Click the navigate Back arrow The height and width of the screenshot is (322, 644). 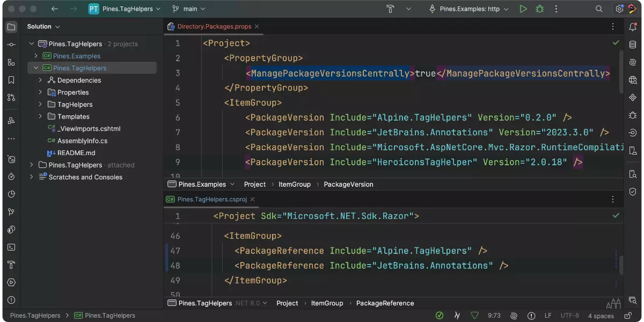[x=55, y=9]
